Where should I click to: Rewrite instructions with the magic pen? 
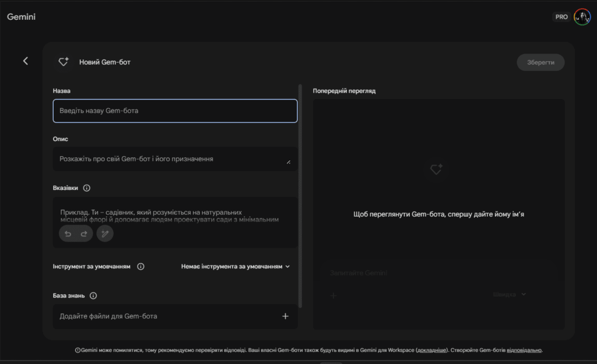click(105, 234)
